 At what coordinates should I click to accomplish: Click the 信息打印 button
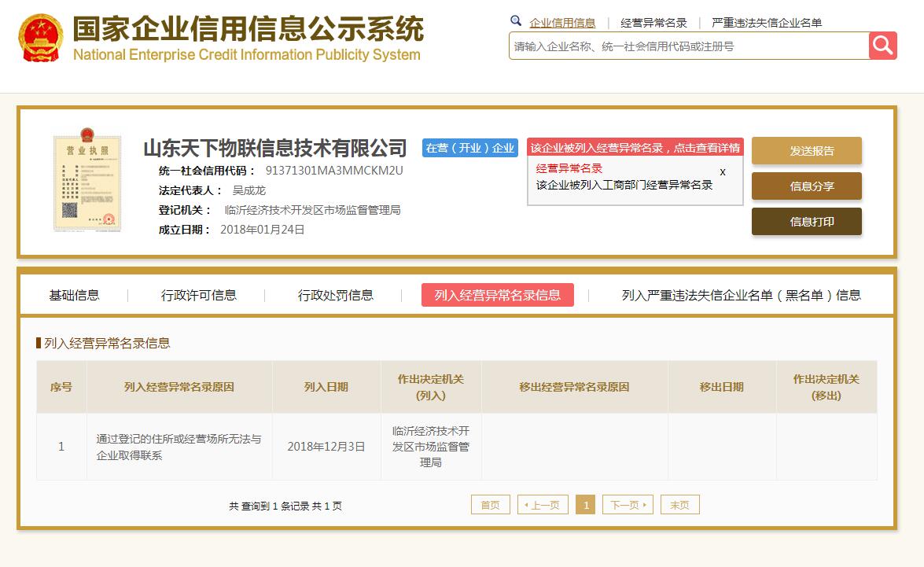[806, 222]
